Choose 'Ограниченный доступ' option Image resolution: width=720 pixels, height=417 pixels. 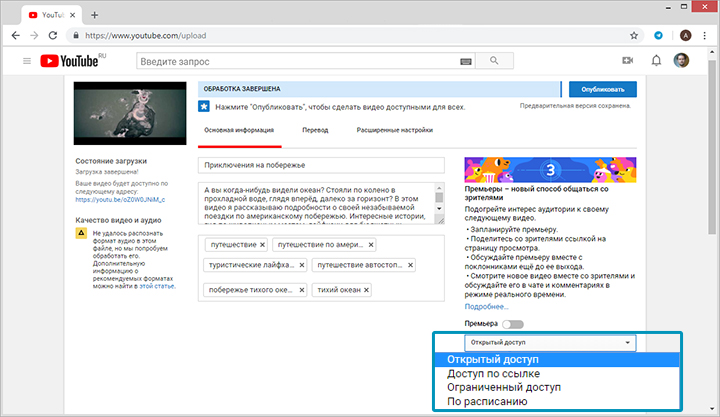coord(557,388)
